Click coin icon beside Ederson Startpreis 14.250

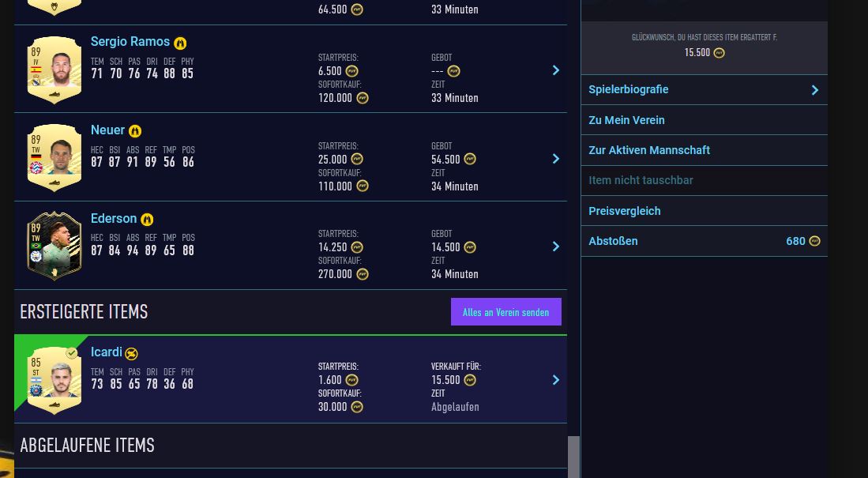click(x=357, y=247)
